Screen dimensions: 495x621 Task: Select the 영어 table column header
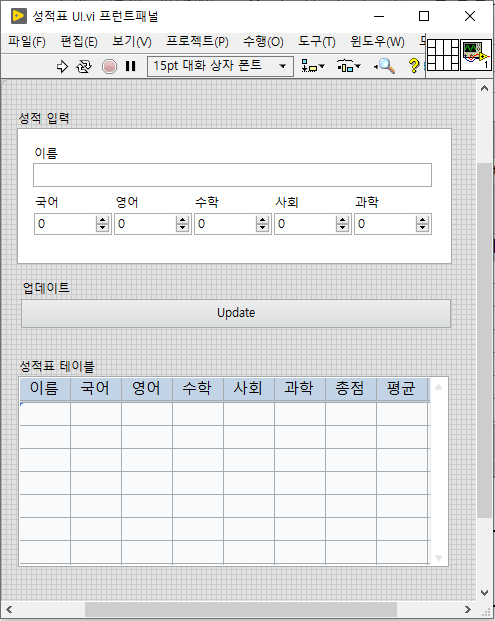pyautogui.click(x=147, y=389)
